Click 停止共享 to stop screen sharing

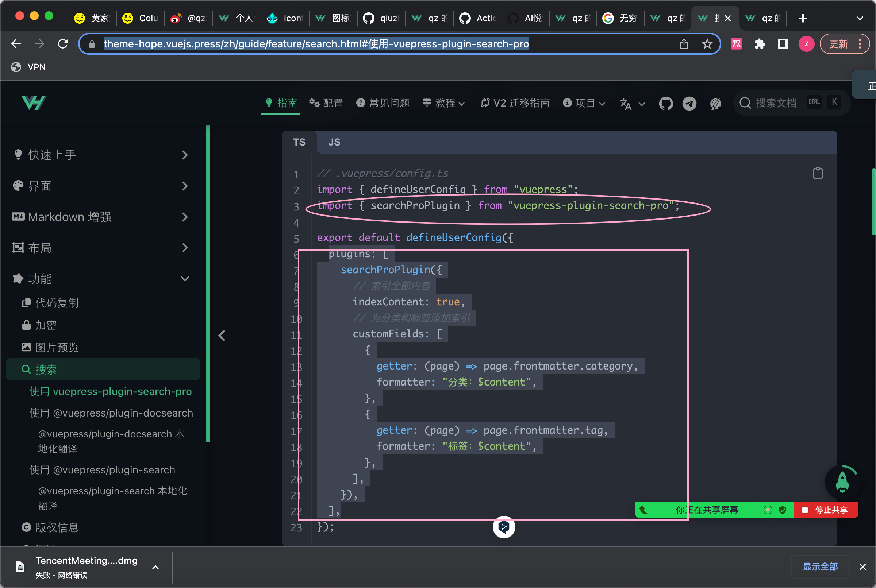pos(826,510)
